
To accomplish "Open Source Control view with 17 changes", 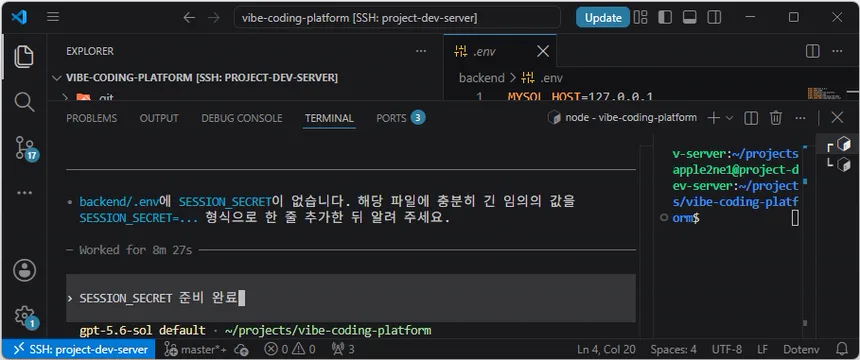I will coord(25,148).
